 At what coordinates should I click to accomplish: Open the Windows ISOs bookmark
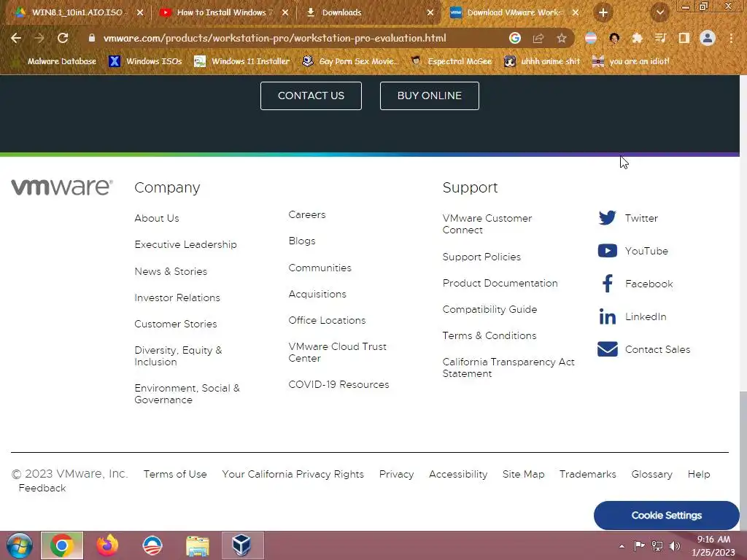click(x=146, y=61)
